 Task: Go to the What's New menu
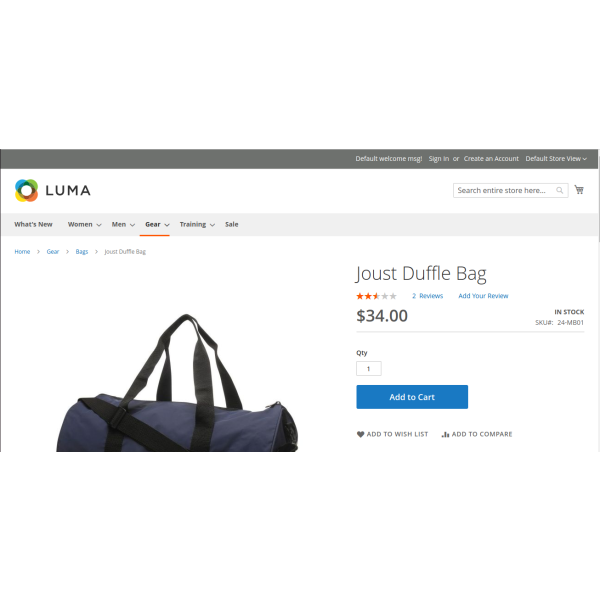click(33, 224)
